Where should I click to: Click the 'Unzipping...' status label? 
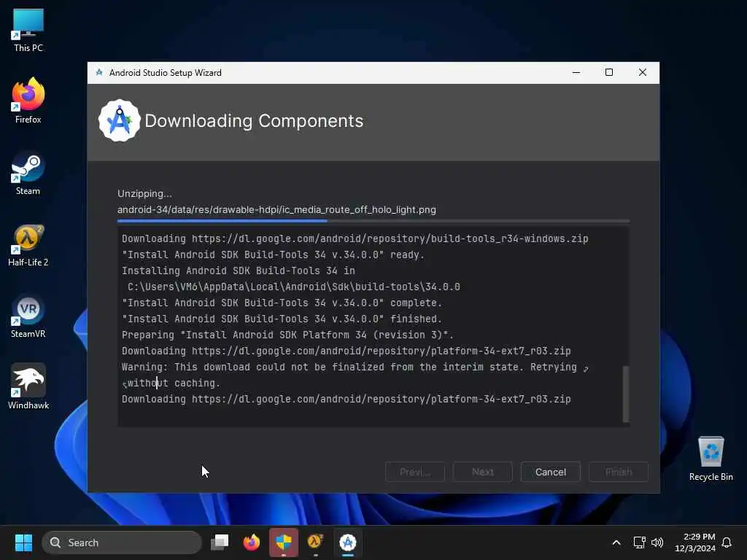145,193
